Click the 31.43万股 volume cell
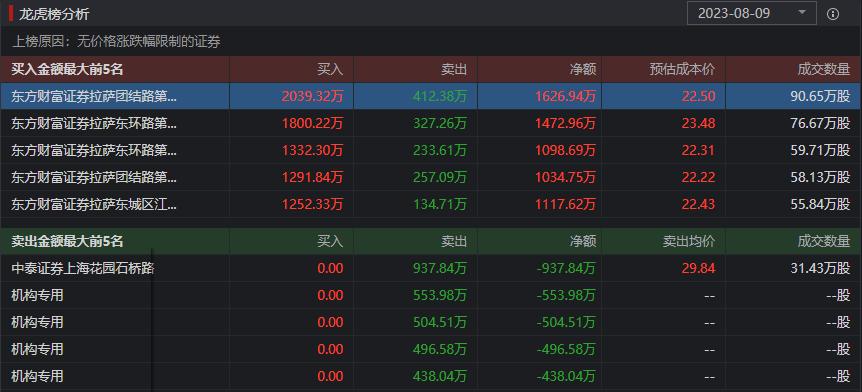Viewport: 862px width, 392px height. [x=820, y=268]
